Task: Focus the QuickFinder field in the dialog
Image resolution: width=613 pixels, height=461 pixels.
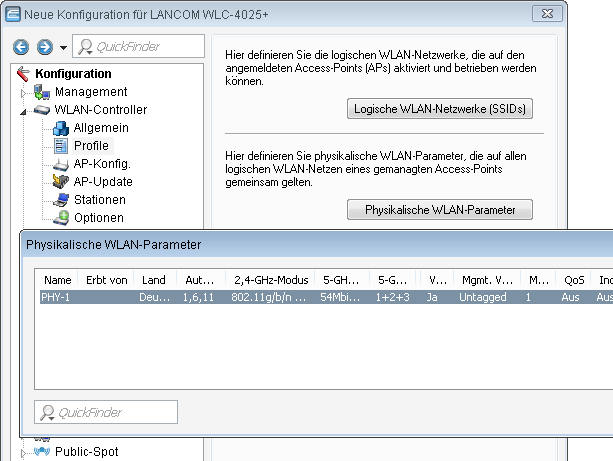Action: point(107,412)
